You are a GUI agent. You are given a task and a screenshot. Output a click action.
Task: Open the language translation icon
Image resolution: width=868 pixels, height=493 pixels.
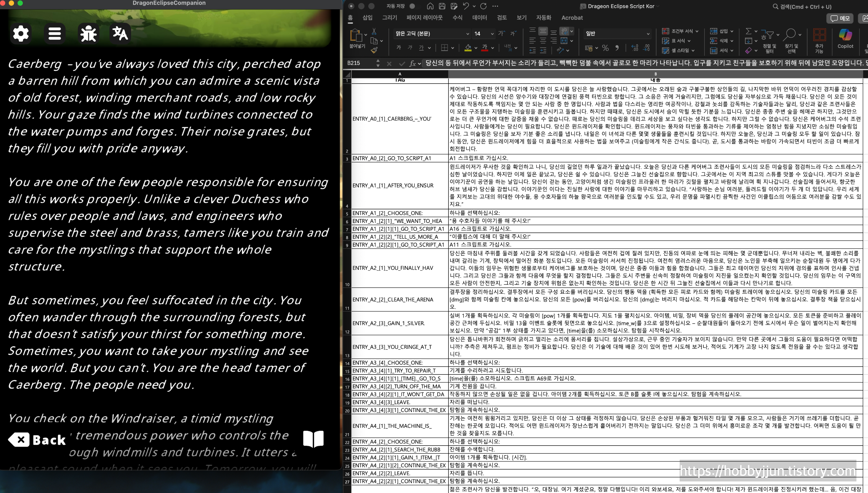click(x=120, y=34)
